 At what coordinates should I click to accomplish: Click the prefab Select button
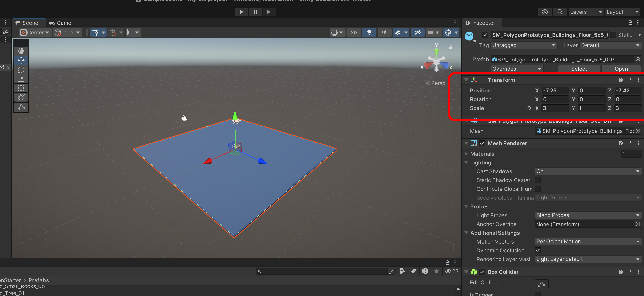[579, 69]
